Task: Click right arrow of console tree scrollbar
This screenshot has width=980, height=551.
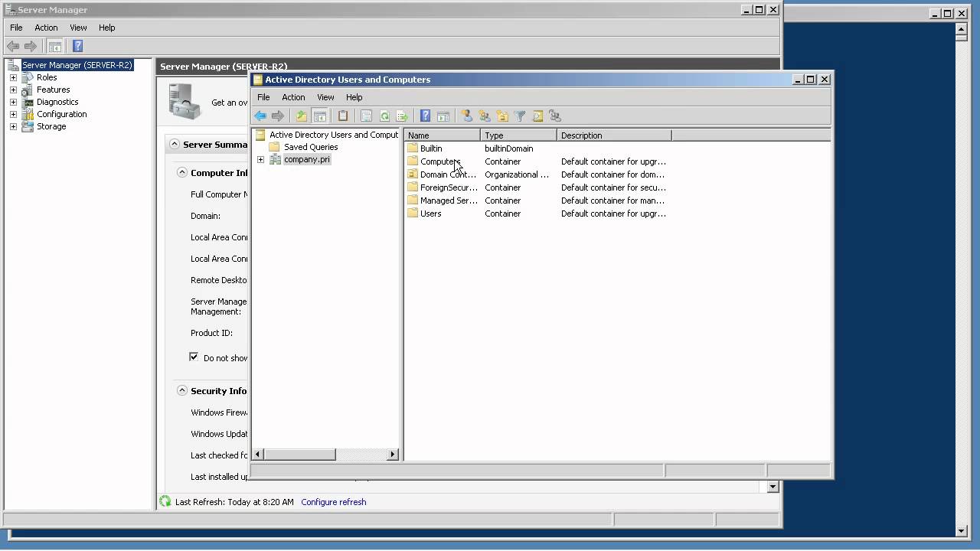Action: click(x=393, y=454)
